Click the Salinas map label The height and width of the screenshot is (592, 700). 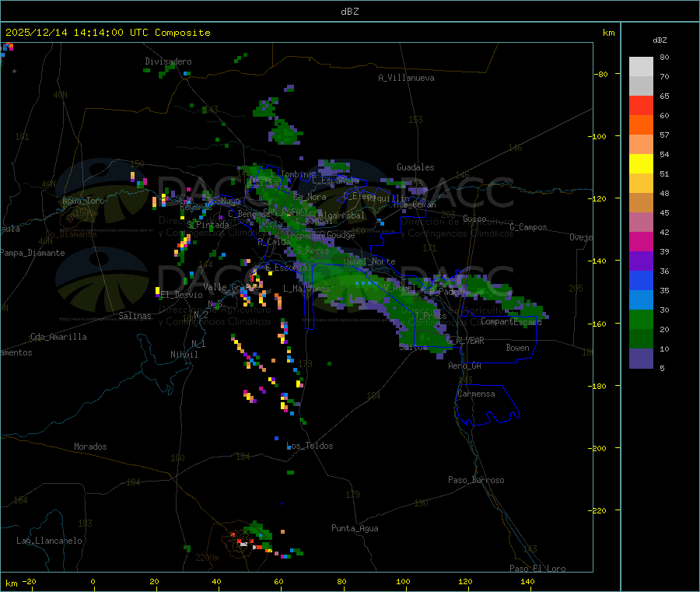point(135,316)
